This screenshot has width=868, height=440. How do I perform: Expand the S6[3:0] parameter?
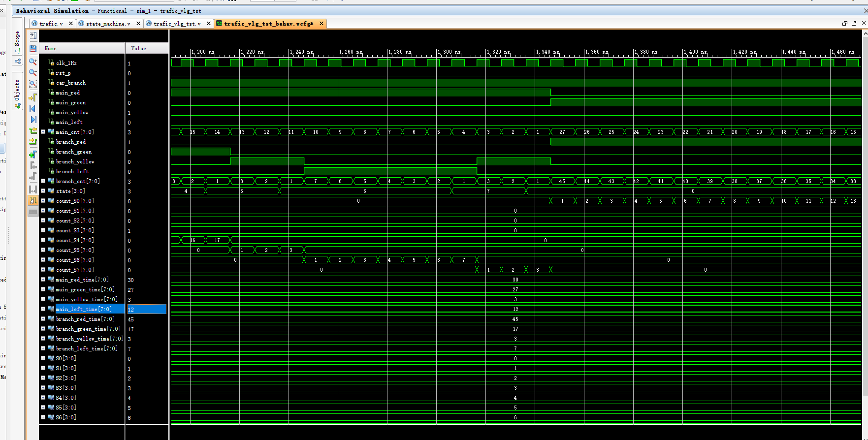point(43,417)
